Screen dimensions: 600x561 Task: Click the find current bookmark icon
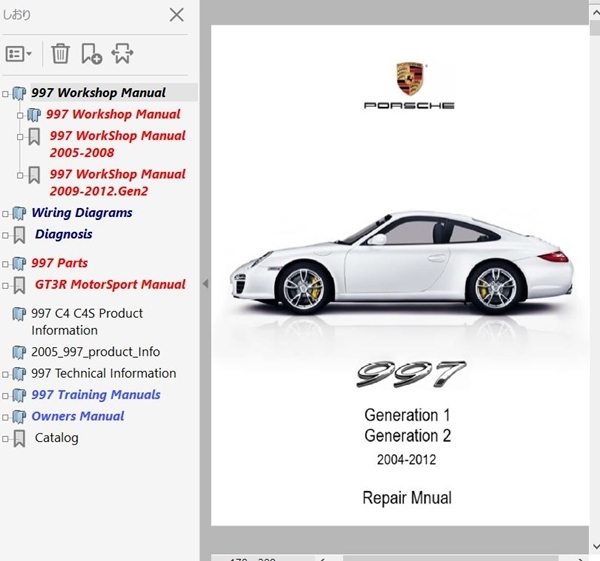click(x=122, y=54)
